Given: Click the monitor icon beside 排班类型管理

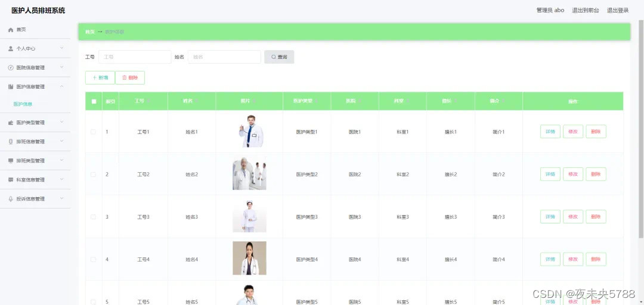Looking at the screenshot, I should (11, 160).
